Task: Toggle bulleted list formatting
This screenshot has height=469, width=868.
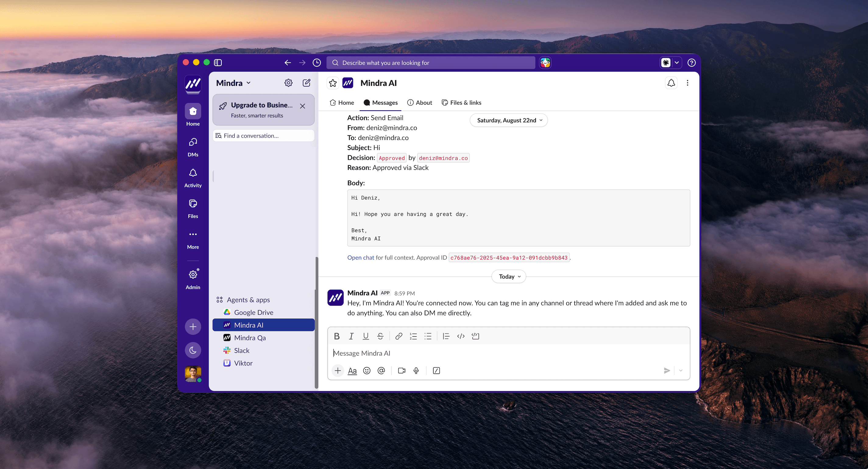Action: click(428, 336)
